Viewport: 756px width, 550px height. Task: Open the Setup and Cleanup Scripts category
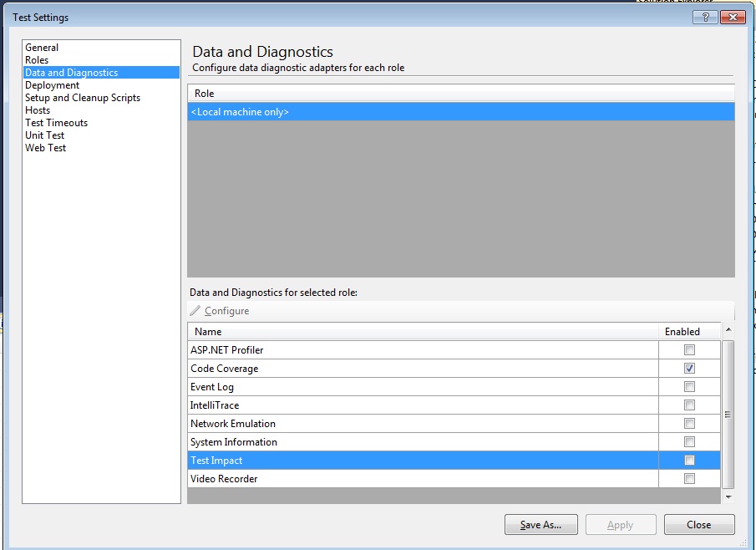pos(81,97)
